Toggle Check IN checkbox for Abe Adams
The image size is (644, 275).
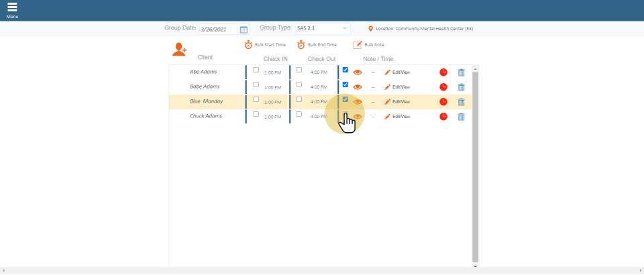click(x=256, y=70)
